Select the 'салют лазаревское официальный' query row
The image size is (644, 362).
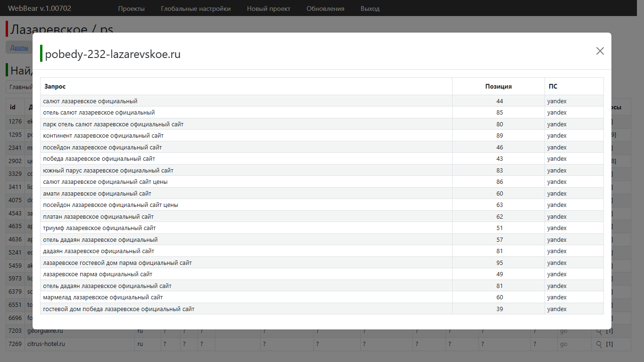(90, 101)
